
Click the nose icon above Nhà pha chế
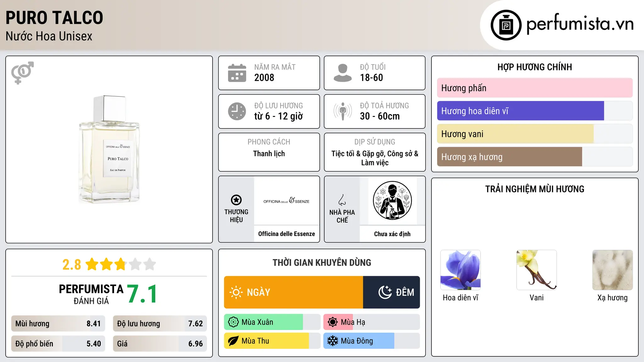(342, 200)
